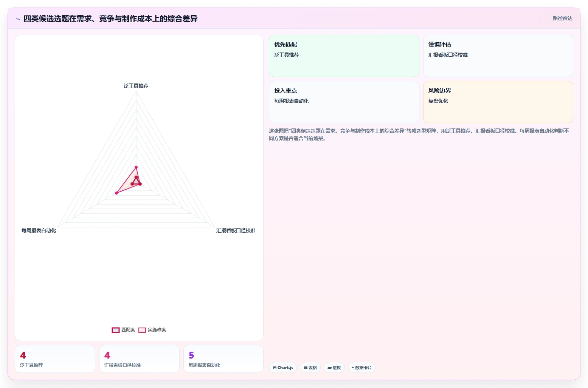Viewport: 588px width, 388px height.
Task: Click the description paragraph starting 这张图把
Action: coord(419,134)
